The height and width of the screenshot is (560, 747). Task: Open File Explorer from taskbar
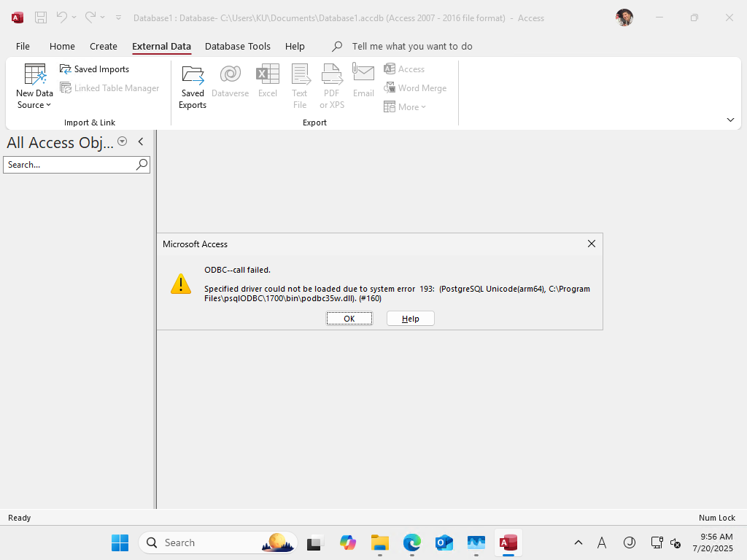(x=379, y=542)
